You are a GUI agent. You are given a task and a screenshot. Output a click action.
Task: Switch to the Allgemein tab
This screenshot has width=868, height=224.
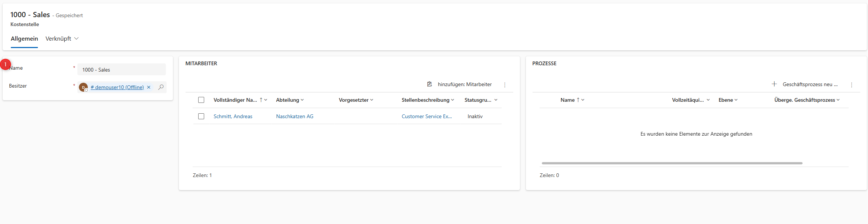click(x=24, y=39)
